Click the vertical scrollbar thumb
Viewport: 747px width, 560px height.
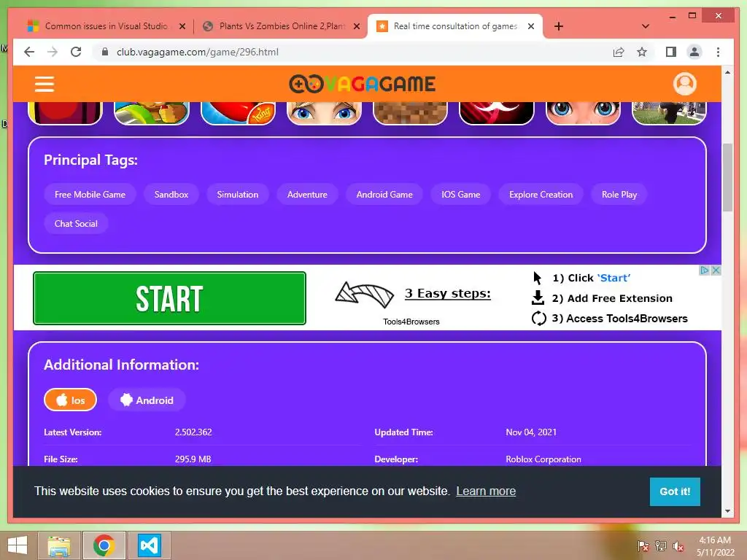[x=727, y=177]
